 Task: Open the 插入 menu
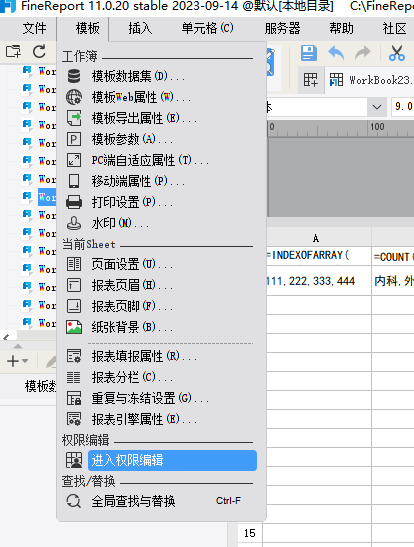pyautogui.click(x=140, y=28)
